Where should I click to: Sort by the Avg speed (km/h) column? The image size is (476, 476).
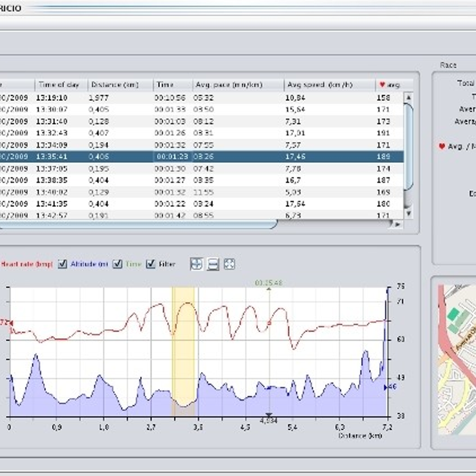click(x=330, y=85)
